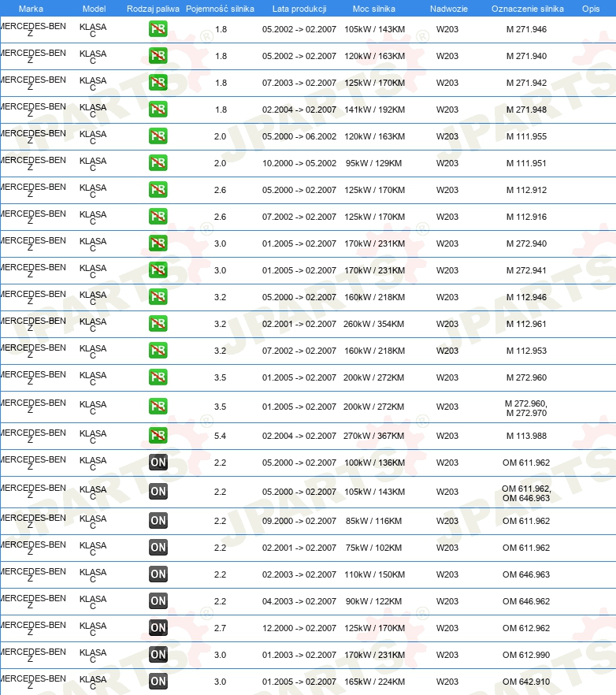Click petrol icon in M 112.946 row
Screen dimensions: 616x695
pyautogui.click(x=158, y=296)
